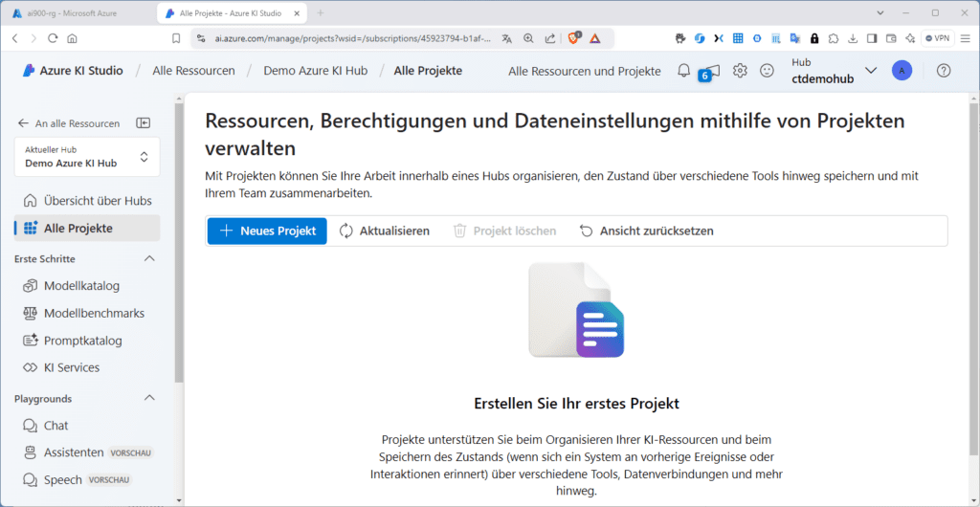The height and width of the screenshot is (507, 980).
Task: Click Alle Ressourcen und Projekte in the header
Action: click(585, 71)
